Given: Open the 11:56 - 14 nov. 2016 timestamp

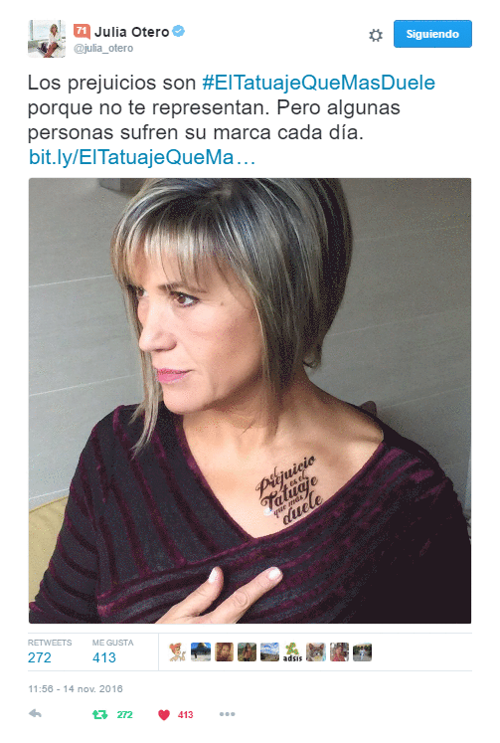Looking at the screenshot, I should (75, 689).
